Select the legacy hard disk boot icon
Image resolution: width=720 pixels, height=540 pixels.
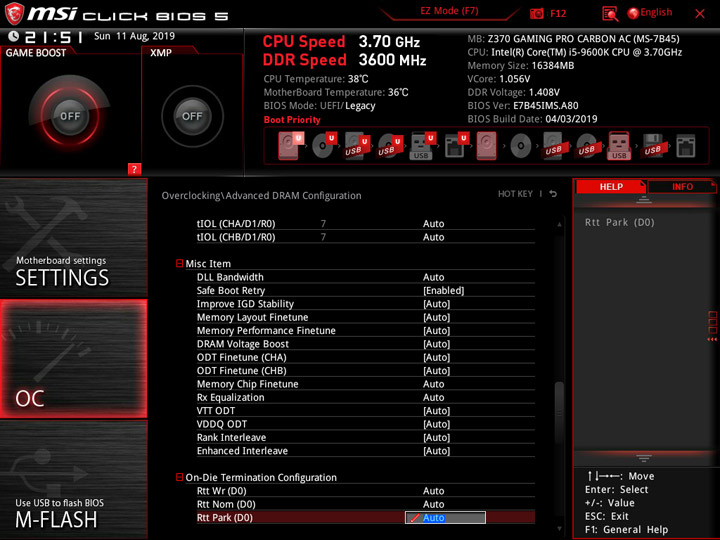click(x=486, y=146)
